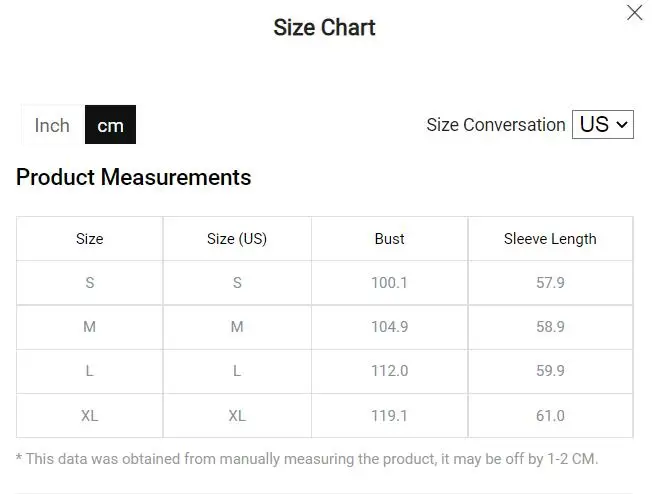654x494 pixels.
Task: Select the Size (US) column header
Action: [x=237, y=239]
